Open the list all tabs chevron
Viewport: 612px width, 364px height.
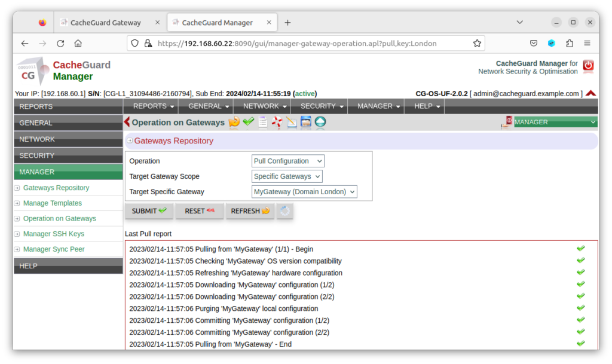tap(519, 22)
